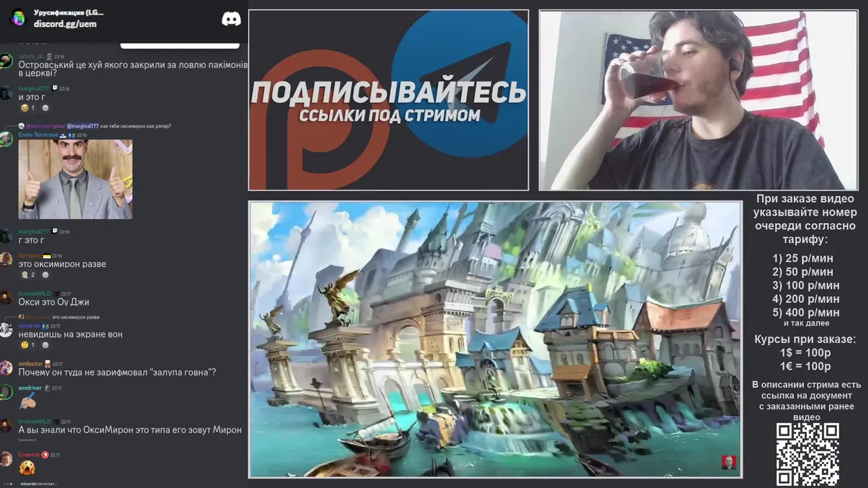This screenshot has width=868, height=488.
Task: Click saturn_dc's profile avatar
Action: click(x=6, y=60)
